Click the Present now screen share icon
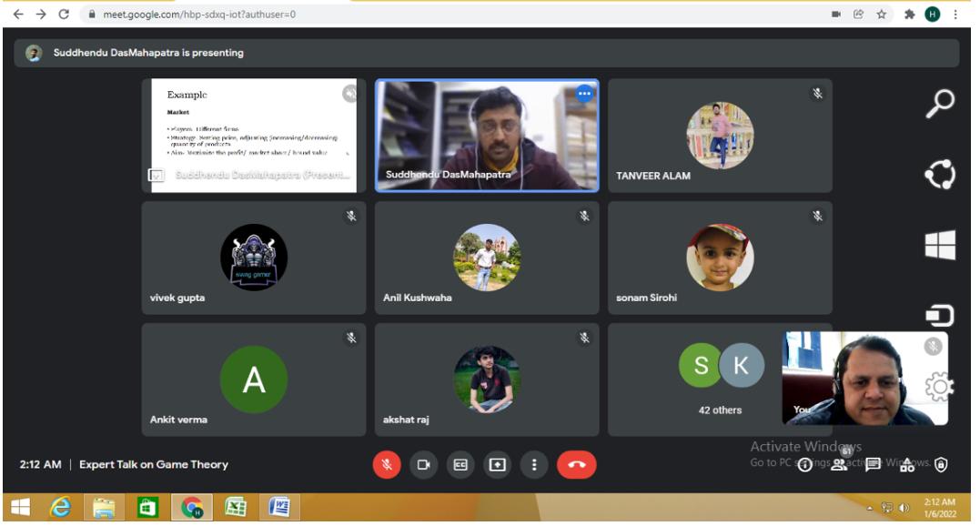This screenshot has width=980, height=526. click(x=497, y=465)
